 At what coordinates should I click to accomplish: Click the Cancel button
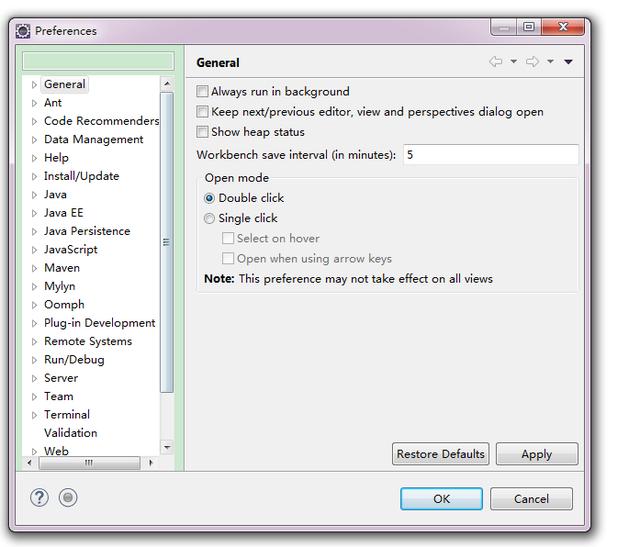point(531,499)
